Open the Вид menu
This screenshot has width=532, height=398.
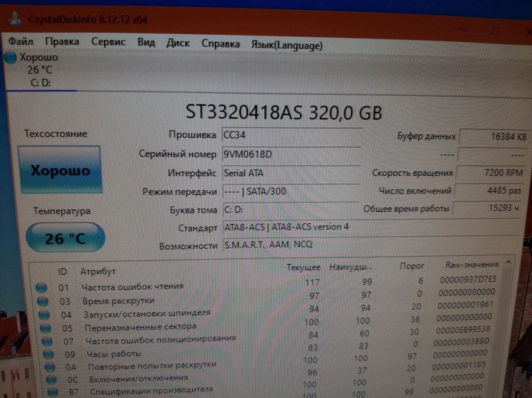point(146,42)
